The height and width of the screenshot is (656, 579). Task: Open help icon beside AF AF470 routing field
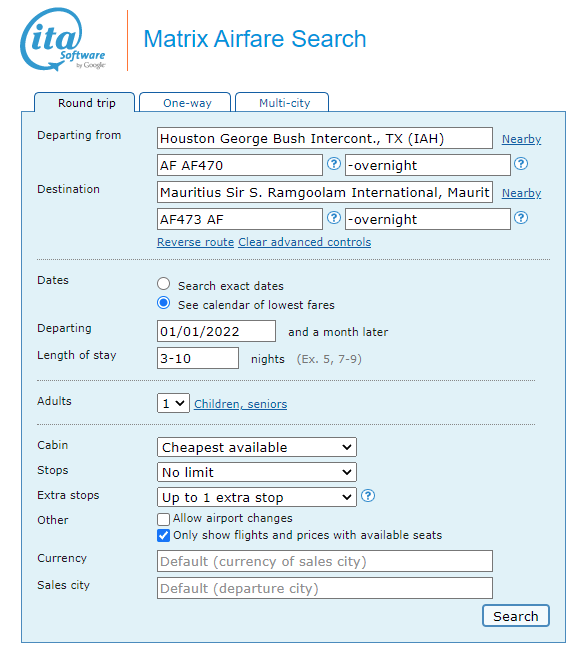(333, 164)
